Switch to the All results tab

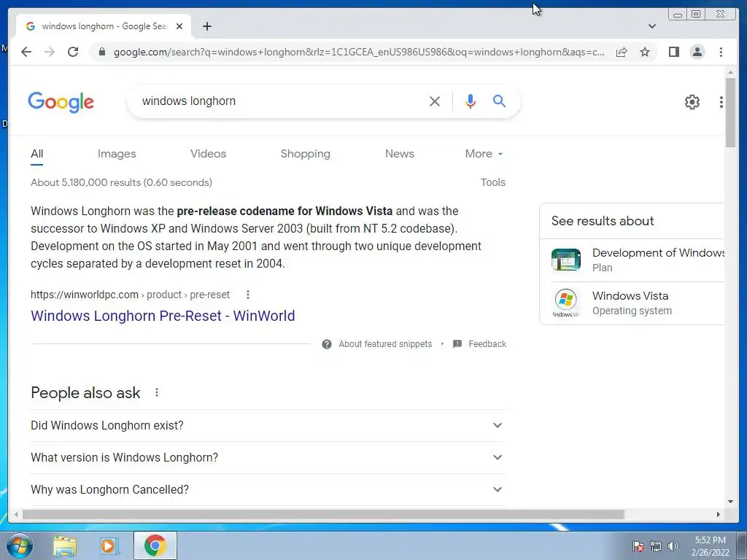[x=36, y=154]
